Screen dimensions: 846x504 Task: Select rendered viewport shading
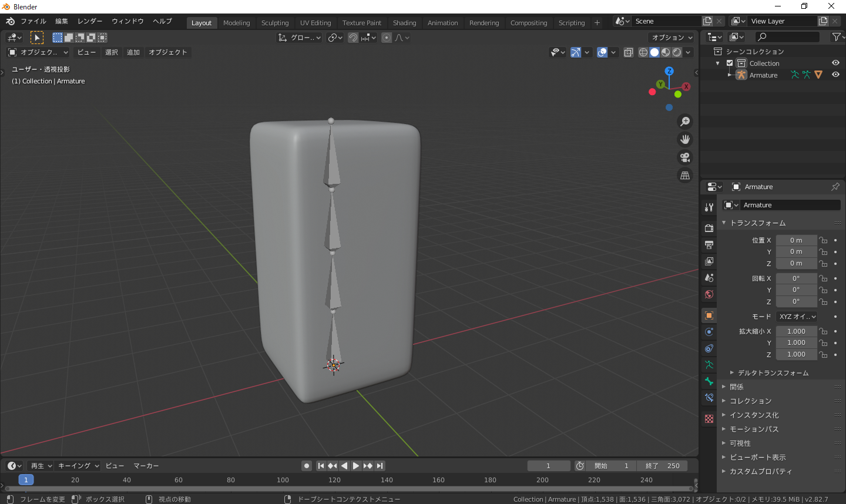(677, 52)
